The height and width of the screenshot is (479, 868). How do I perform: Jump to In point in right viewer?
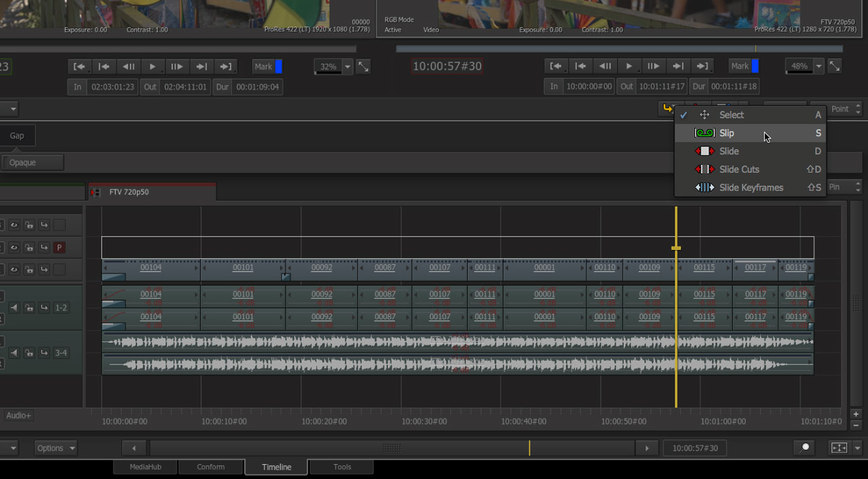coord(555,66)
